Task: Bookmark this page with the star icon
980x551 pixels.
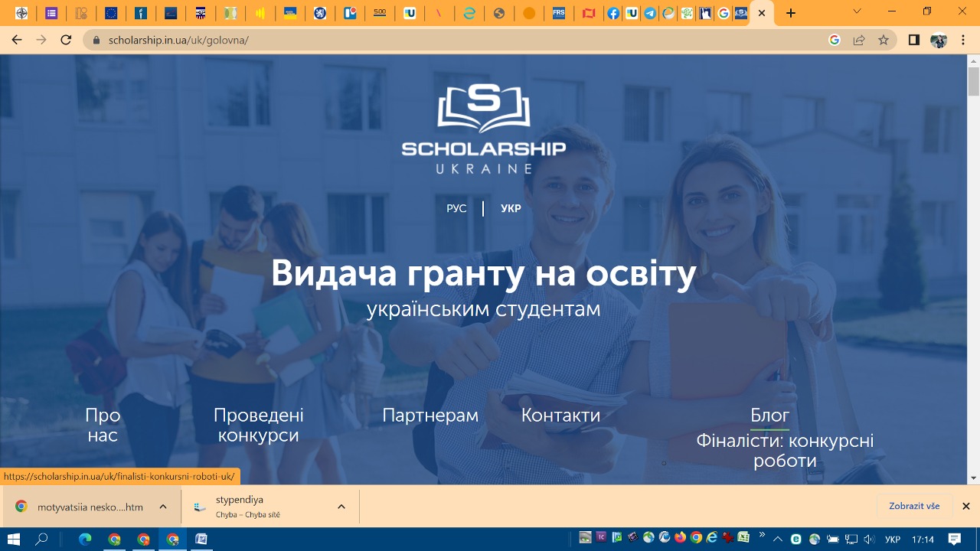Action: (x=884, y=40)
